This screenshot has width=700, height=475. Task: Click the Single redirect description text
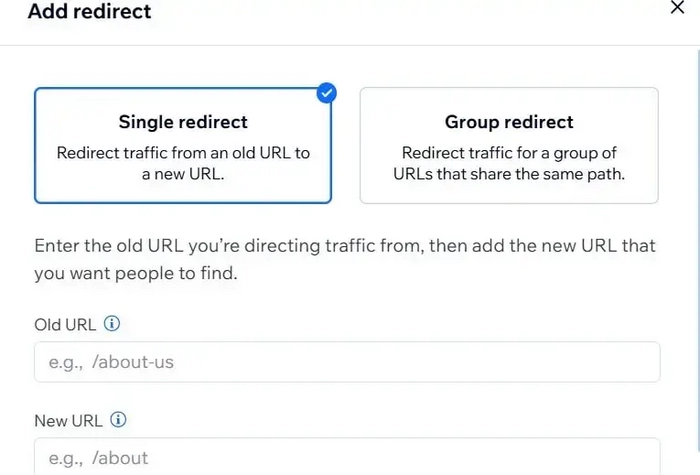(x=183, y=163)
